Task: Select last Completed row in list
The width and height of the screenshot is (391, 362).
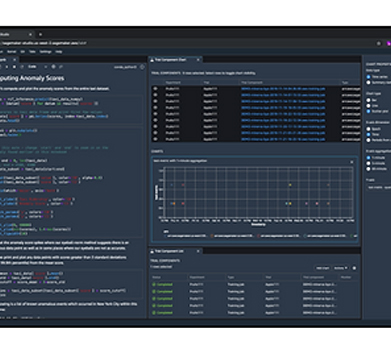Action: pos(255,313)
